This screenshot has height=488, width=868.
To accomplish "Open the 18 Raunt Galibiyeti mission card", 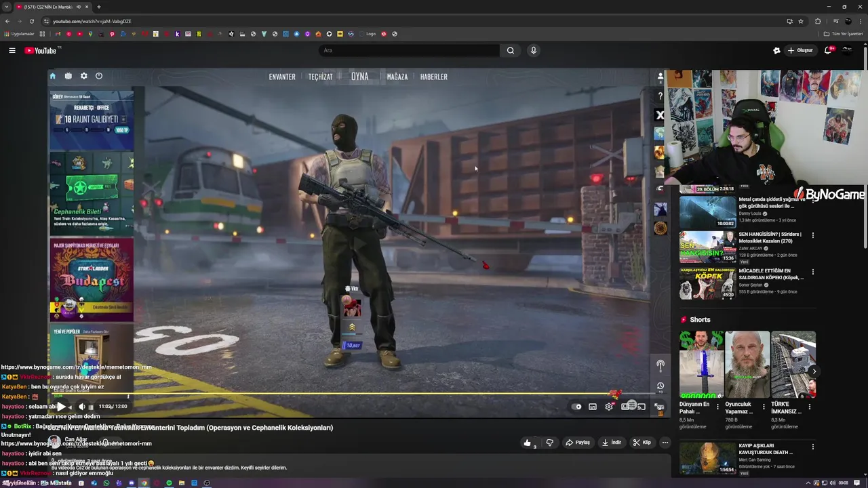I will (x=92, y=121).
